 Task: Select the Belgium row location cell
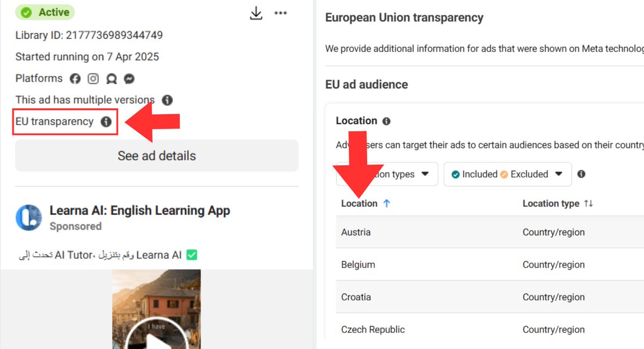click(x=358, y=265)
